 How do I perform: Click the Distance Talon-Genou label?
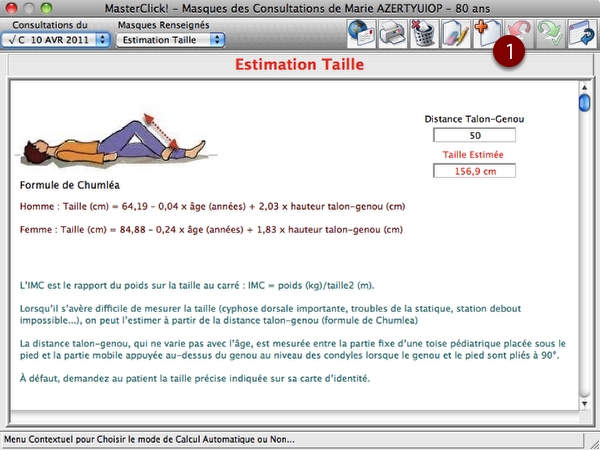coord(474,119)
